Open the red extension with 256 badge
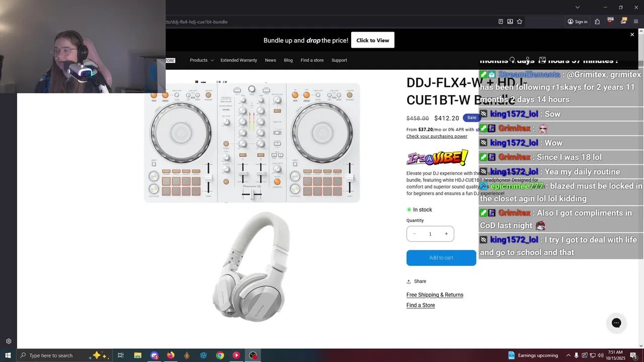The height and width of the screenshot is (362, 644). point(610,21)
